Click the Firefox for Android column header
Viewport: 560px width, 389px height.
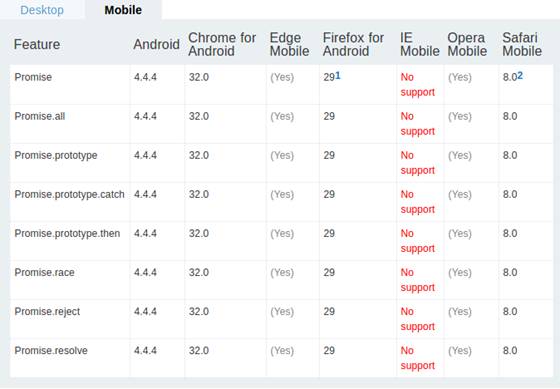(x=353, y=44)
